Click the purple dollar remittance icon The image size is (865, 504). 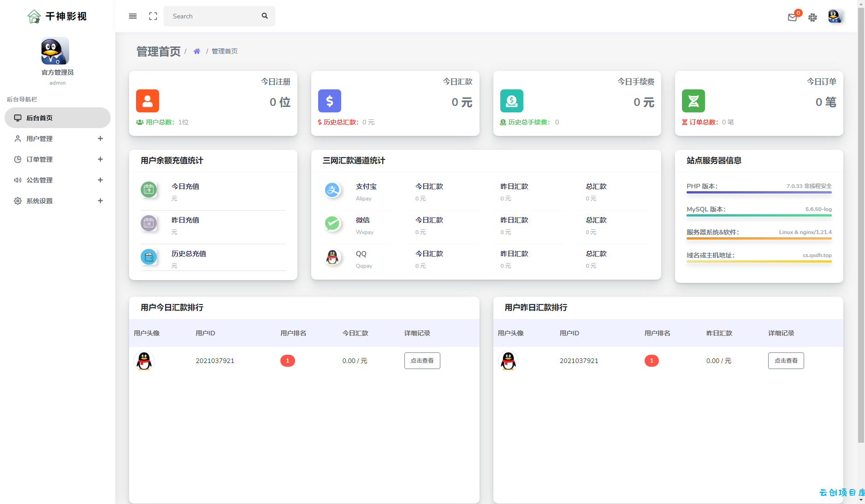pos(330,101)
